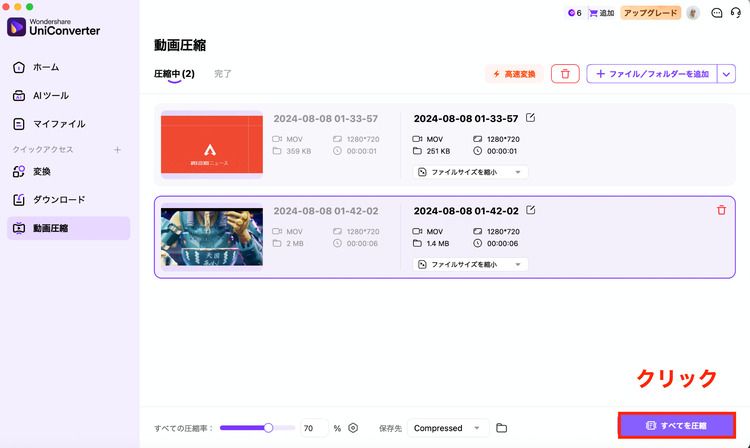Open AIツール in the sidebar
This screenshot has width=750, height=448.
68,96
